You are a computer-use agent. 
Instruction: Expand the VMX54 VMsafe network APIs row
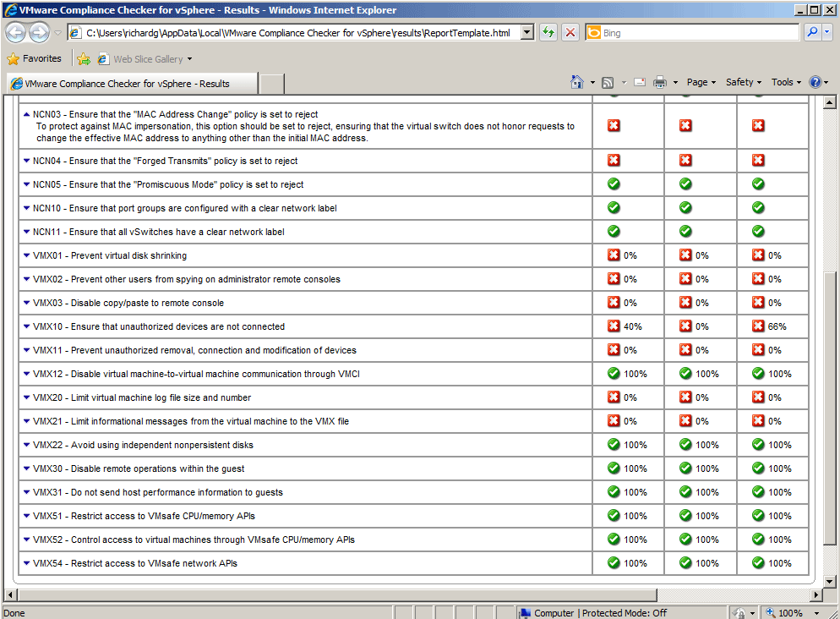tap(26, 563)
